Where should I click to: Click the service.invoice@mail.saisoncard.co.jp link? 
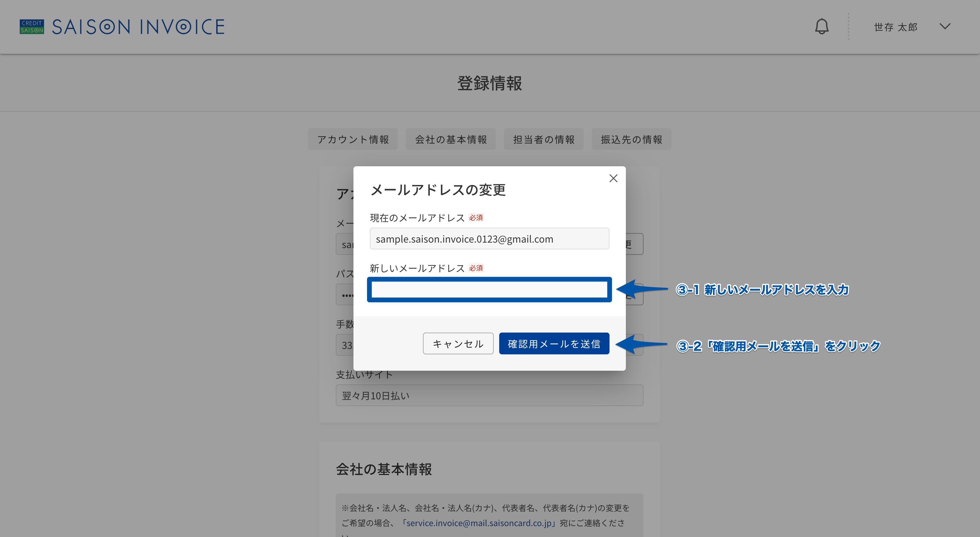pos(479,523)
